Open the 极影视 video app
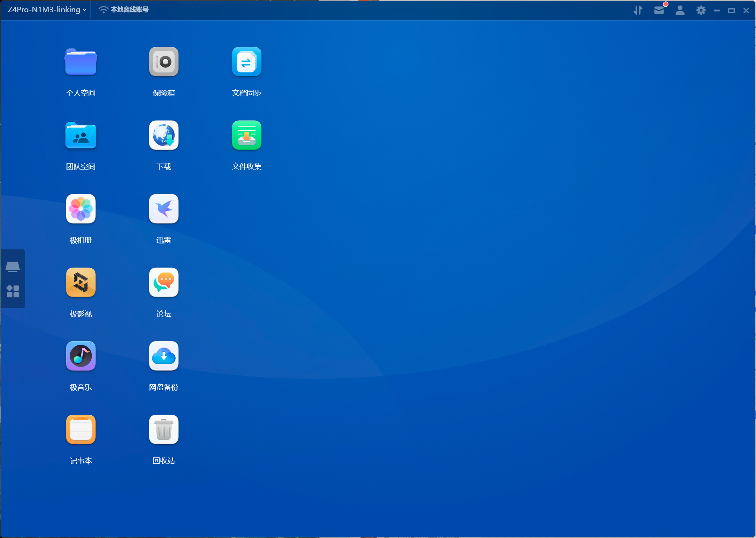The height and width of the screenshot is (538, 756). [x=81, y=283]
